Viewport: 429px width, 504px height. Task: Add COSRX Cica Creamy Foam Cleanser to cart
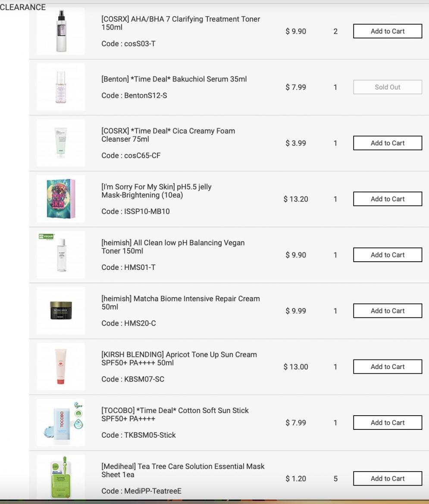pos(388,143)
